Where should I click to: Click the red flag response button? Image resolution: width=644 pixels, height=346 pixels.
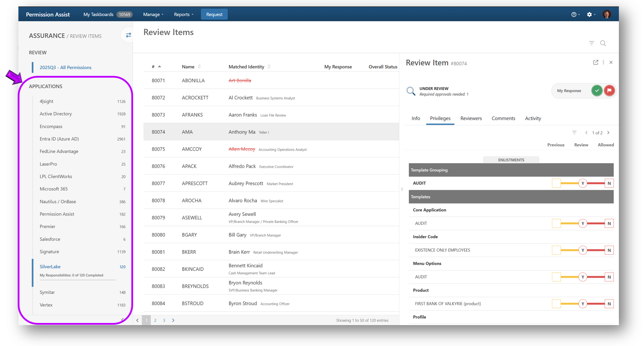click(x=609, y=91)
